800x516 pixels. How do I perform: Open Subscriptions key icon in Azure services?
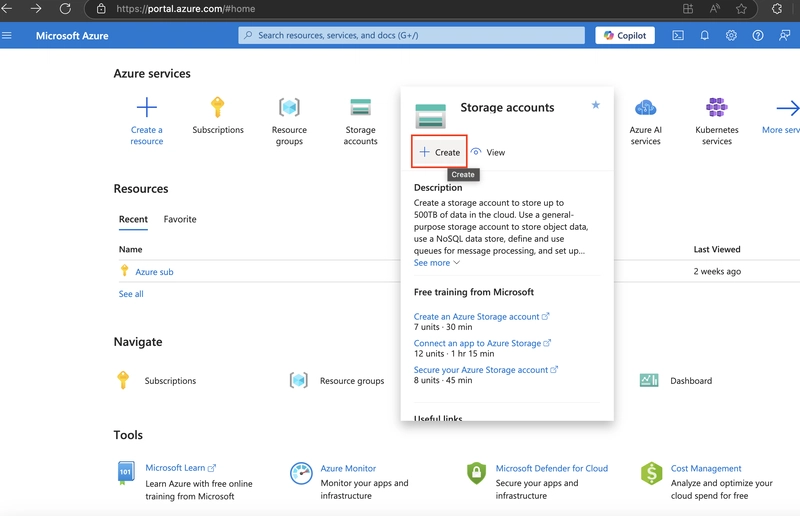point(217,107)
